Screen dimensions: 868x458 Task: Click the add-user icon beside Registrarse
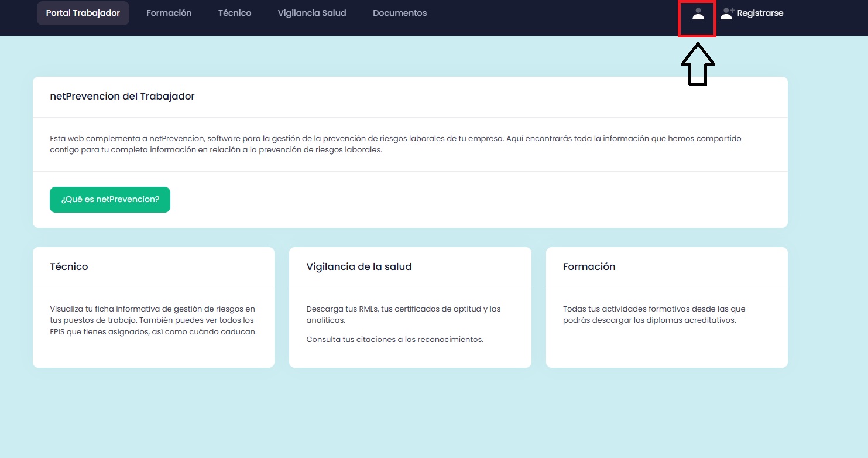[x=727, y=13]
